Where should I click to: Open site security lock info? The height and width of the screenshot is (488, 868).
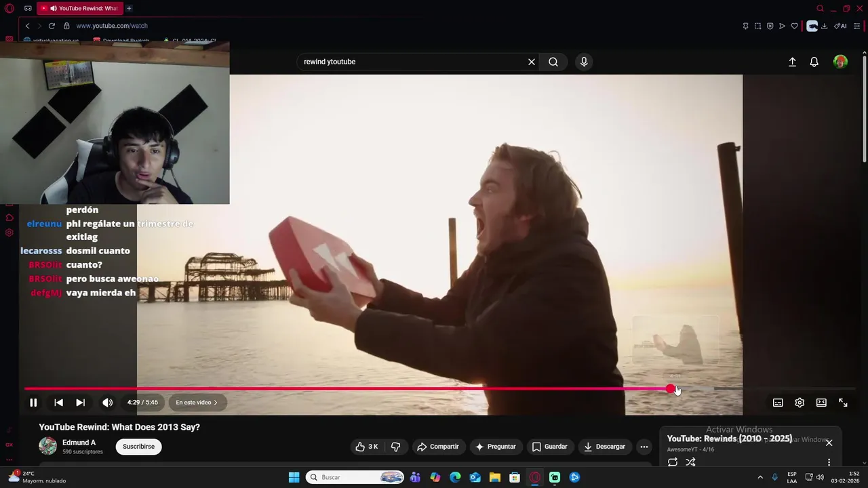click(66, 26)
